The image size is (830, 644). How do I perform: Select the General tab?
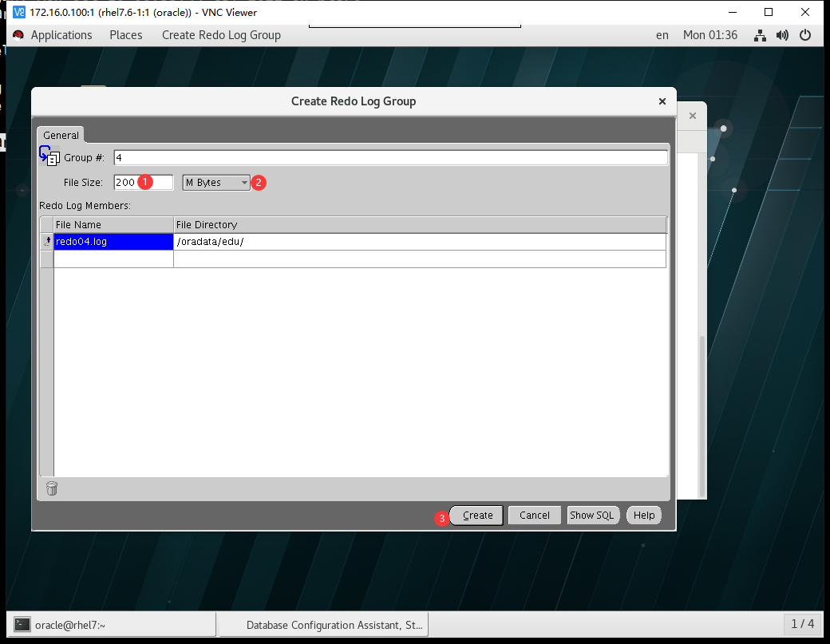[61, 135]
